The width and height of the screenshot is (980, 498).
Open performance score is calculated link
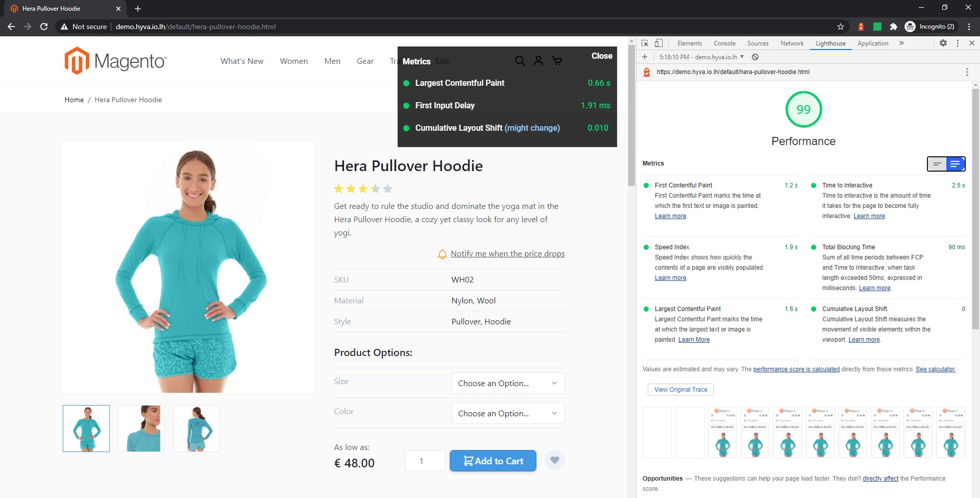pos(796,369)
